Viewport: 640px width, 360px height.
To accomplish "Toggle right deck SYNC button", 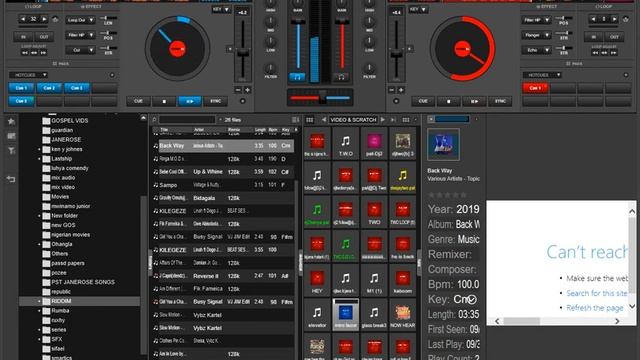I will 500,101.
